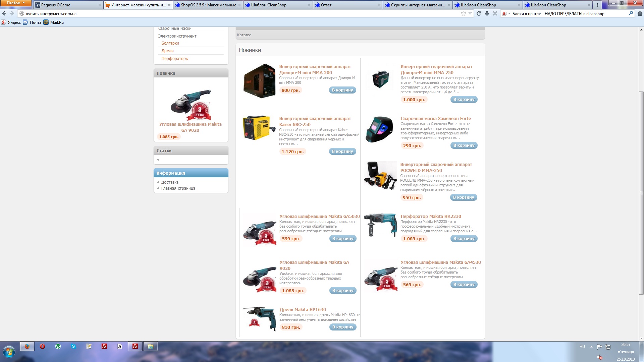Open downloads with the down arrow icon

[x=487, y=13]
